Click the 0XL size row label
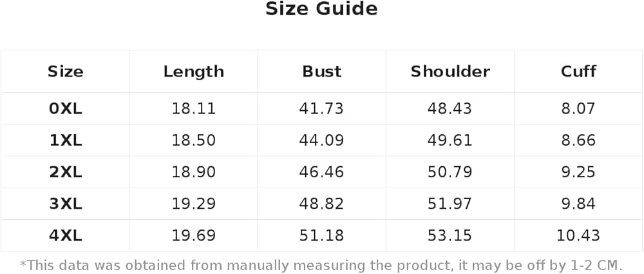This screenshot has width=644, height=274. pos(65,109)
